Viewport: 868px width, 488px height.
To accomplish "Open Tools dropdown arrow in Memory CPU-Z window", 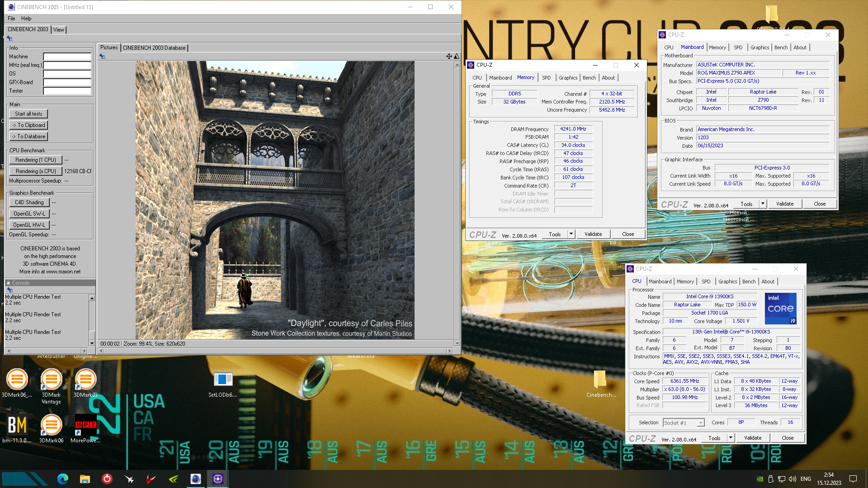I will (x=571, y=234).
